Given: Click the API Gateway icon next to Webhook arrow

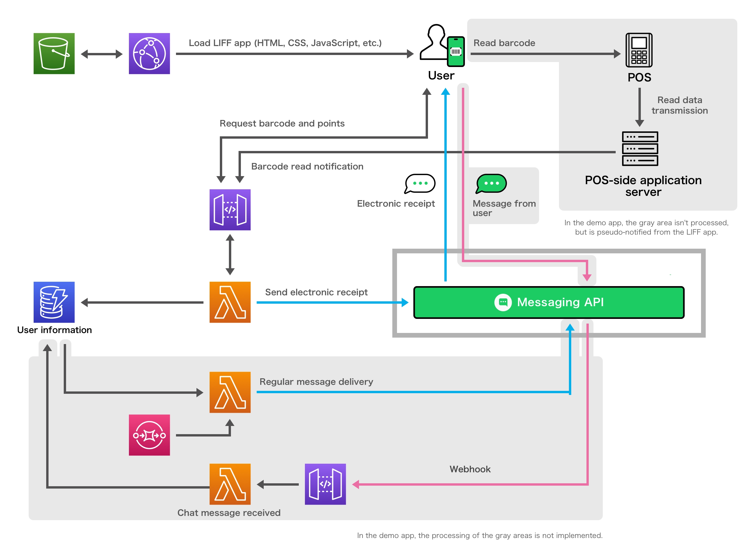Looking at the screenshot, I should pyautogui.click(x=325, y=484).
